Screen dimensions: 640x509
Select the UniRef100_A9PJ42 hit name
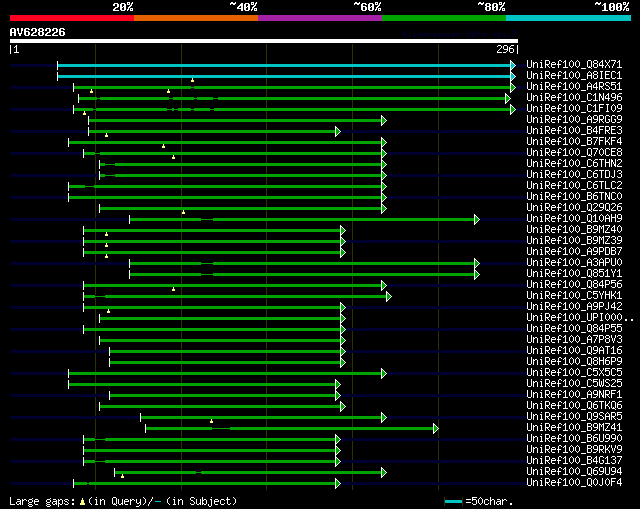(574, 307)
